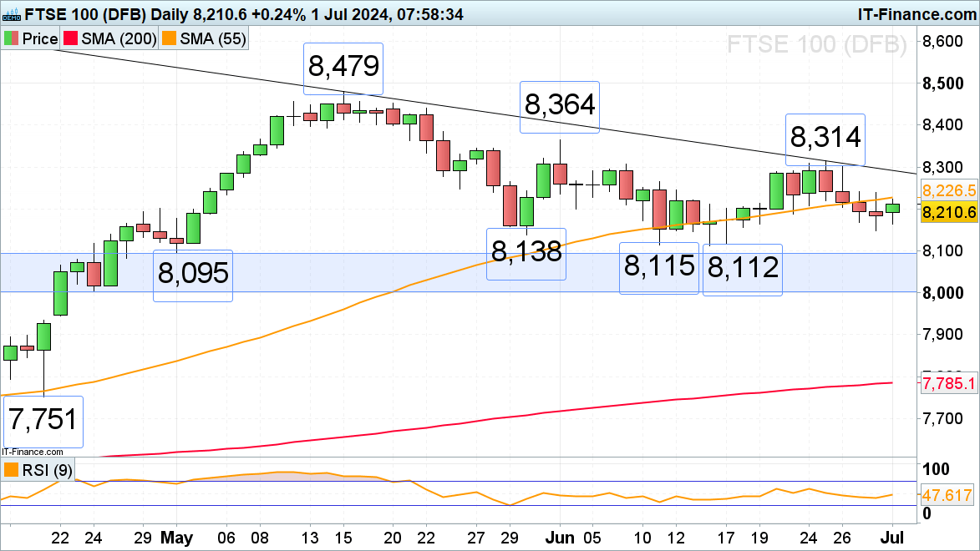The height and width of the screenshot is (551, 980).
Task: Click the orange RSI (9) color square
Action: tap(12, 470)
